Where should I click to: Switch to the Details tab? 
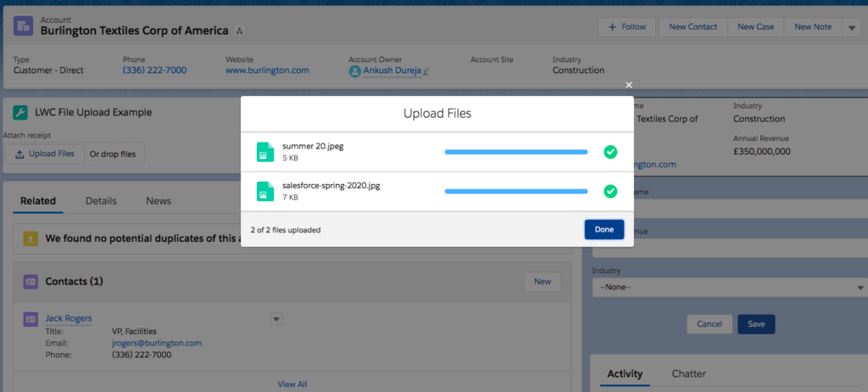(101, 201)
